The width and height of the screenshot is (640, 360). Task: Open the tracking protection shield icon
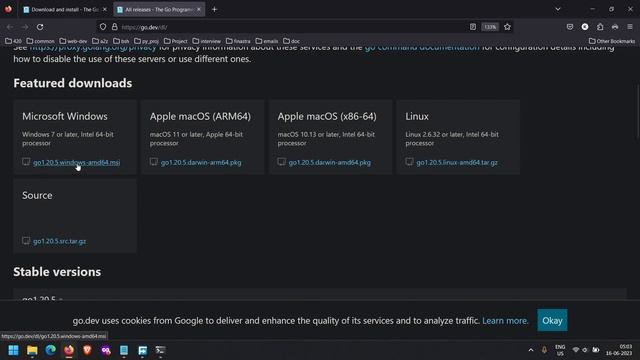[x=103, y=27]
